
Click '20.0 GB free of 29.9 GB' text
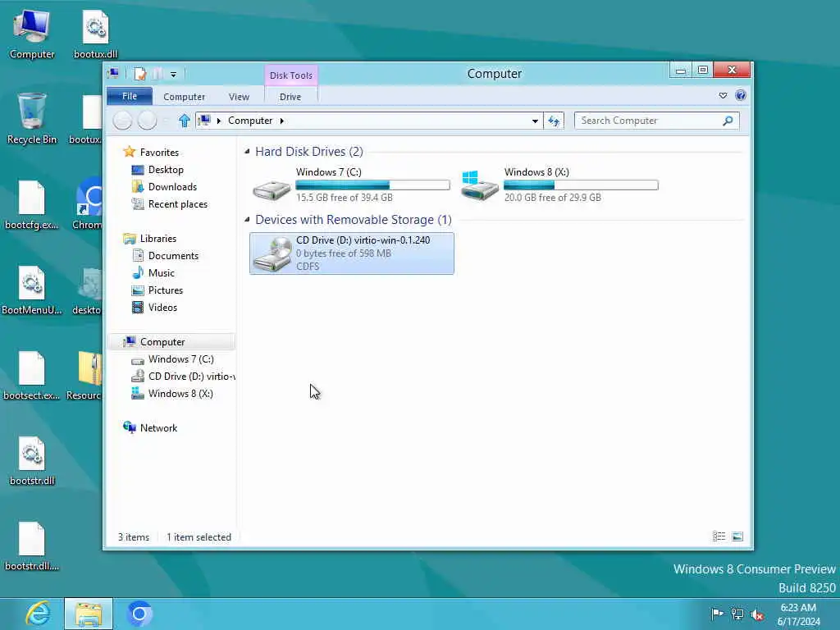(552, 198)
